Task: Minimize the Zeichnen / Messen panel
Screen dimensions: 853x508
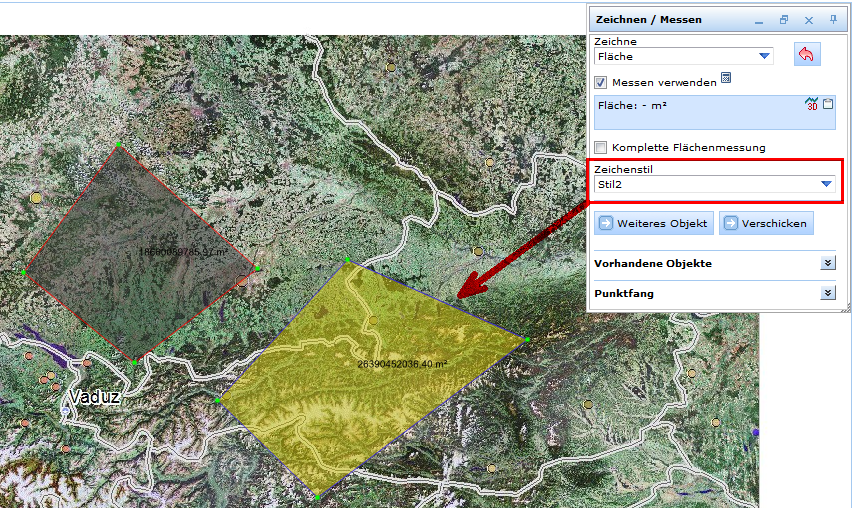Action: pyautogui.click(x=760, y=19)
